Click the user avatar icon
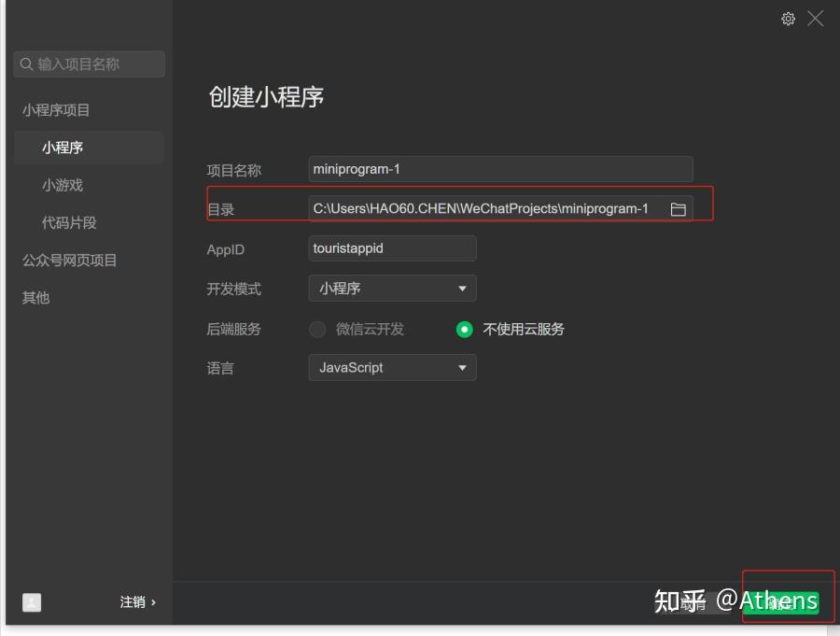The width and height of the screenshot is (840, 636). 32,601
